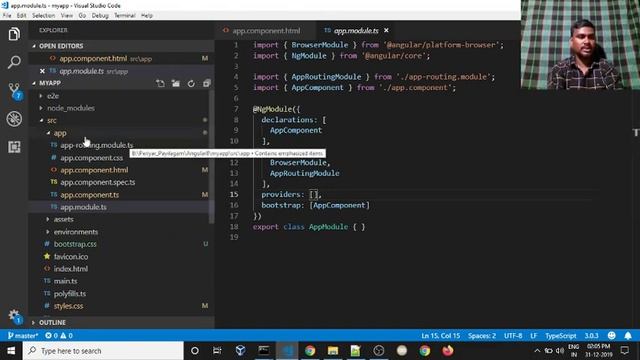Open app.component.spec.ts in file tree
Screen dimensions: 640x360
tap(98, 182)
